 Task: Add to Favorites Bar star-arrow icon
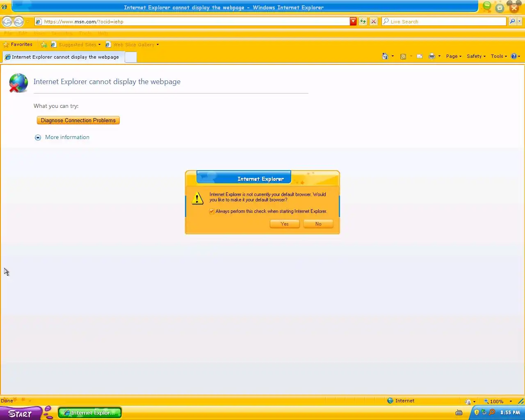(44, 45)
